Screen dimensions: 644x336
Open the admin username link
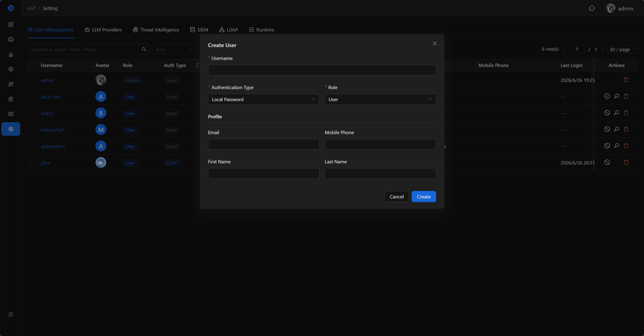(48, 80)
